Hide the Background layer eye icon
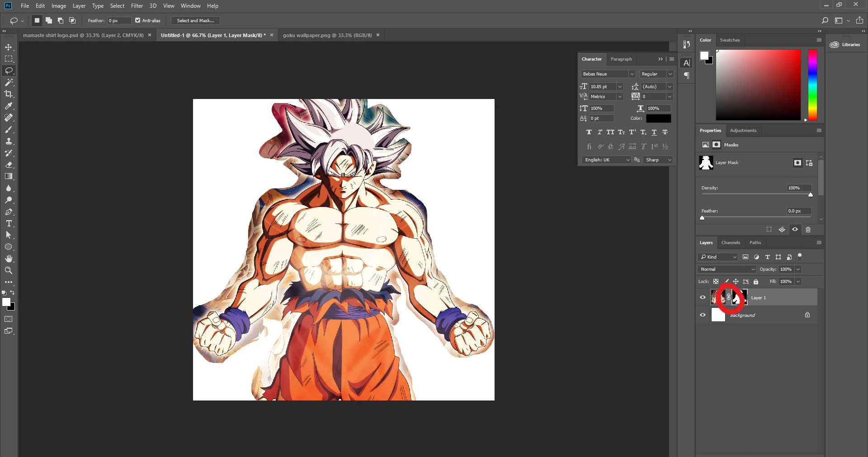The image size is (868, 457). tap(703, 315)
